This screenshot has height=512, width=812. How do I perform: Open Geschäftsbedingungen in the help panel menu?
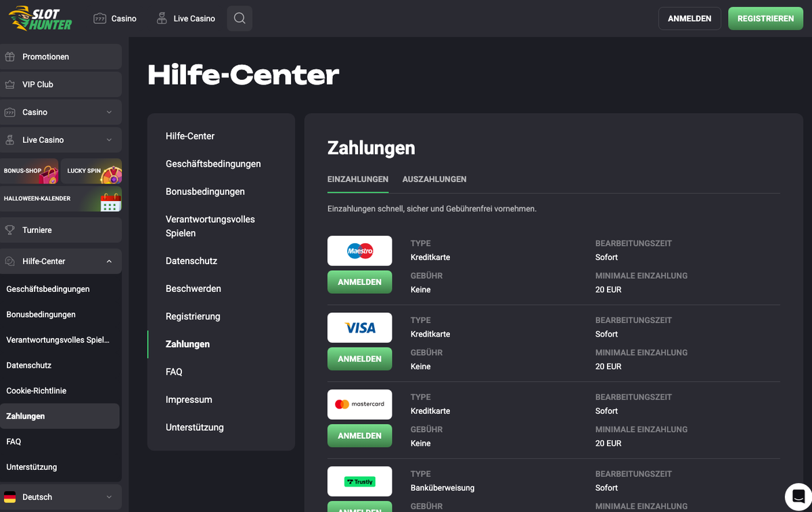[213, 164]
